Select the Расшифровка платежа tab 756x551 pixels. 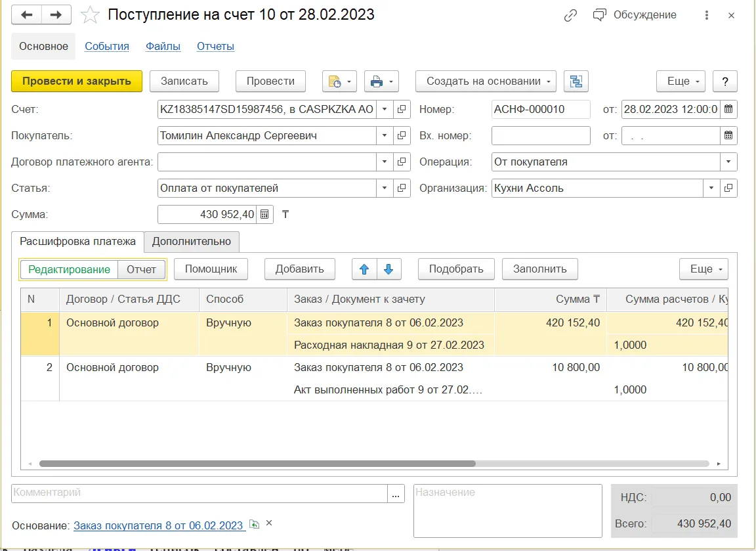click(x=77, y=241)
